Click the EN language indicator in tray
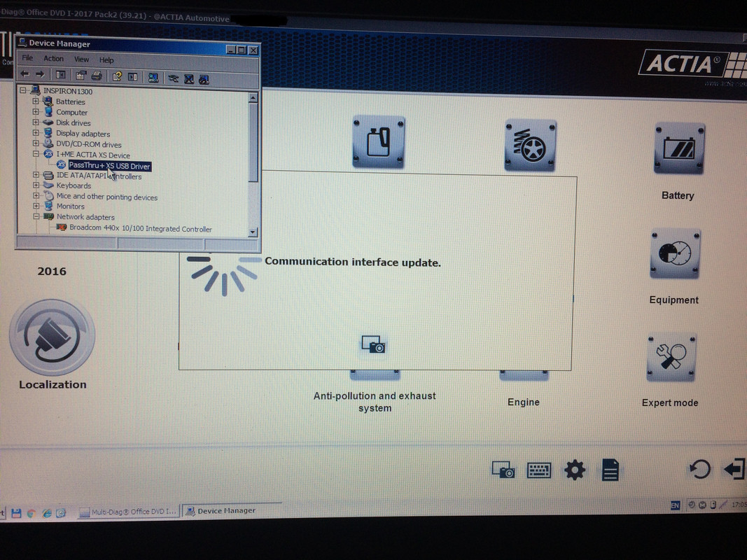The height and width of the screenshot is (560, 747). click(675, 505)
